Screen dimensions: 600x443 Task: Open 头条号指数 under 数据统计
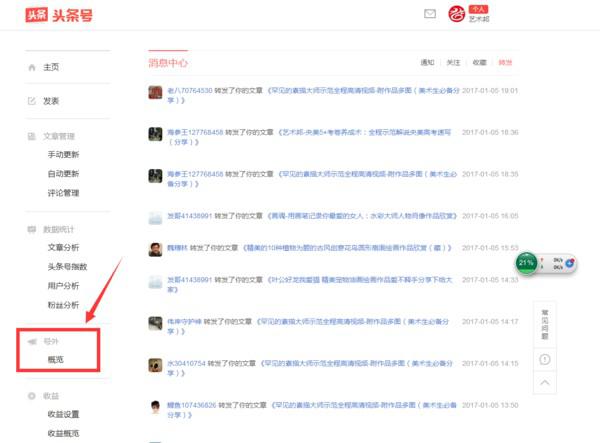point(67,266)
